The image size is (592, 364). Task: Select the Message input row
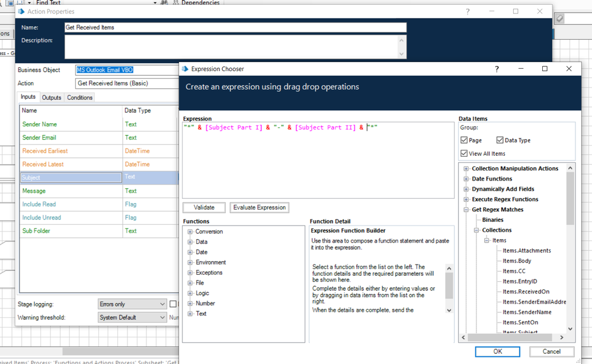point(98,191)
